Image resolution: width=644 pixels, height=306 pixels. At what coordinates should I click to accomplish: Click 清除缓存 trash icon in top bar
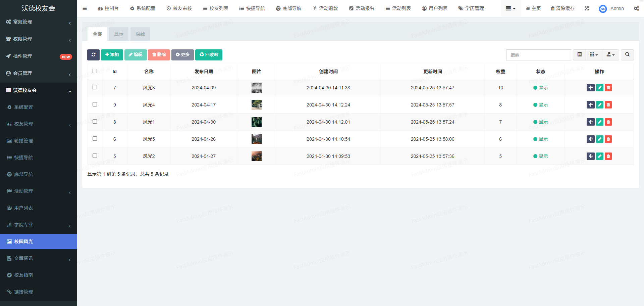[x=562, y=8]
